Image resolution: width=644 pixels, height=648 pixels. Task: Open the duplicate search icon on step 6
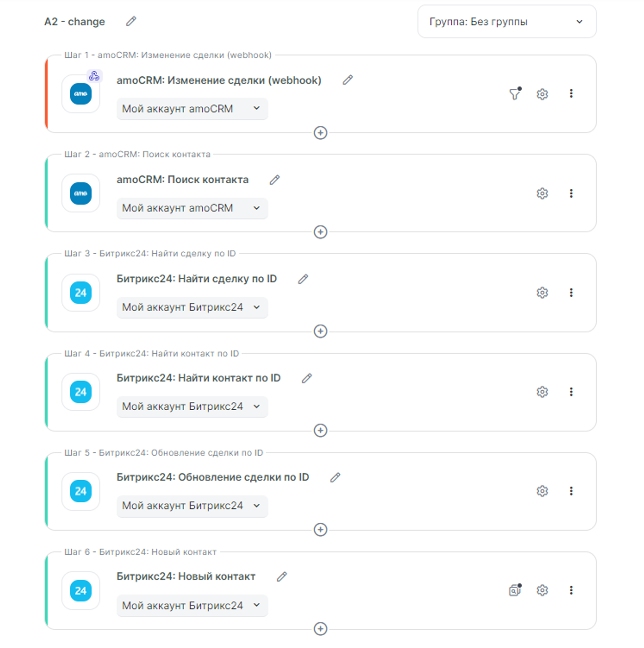(515, 590)
